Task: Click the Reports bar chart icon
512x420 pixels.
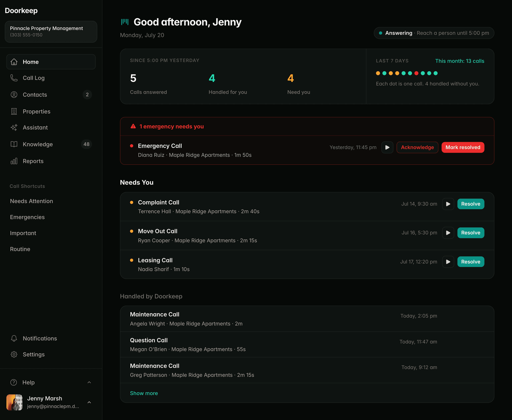Action: pyautogui.click(x=14, y=161)
